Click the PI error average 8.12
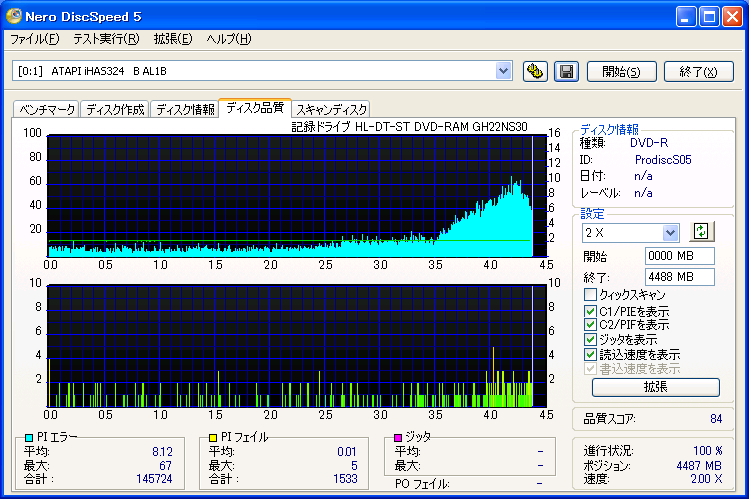 coord(162,451)
